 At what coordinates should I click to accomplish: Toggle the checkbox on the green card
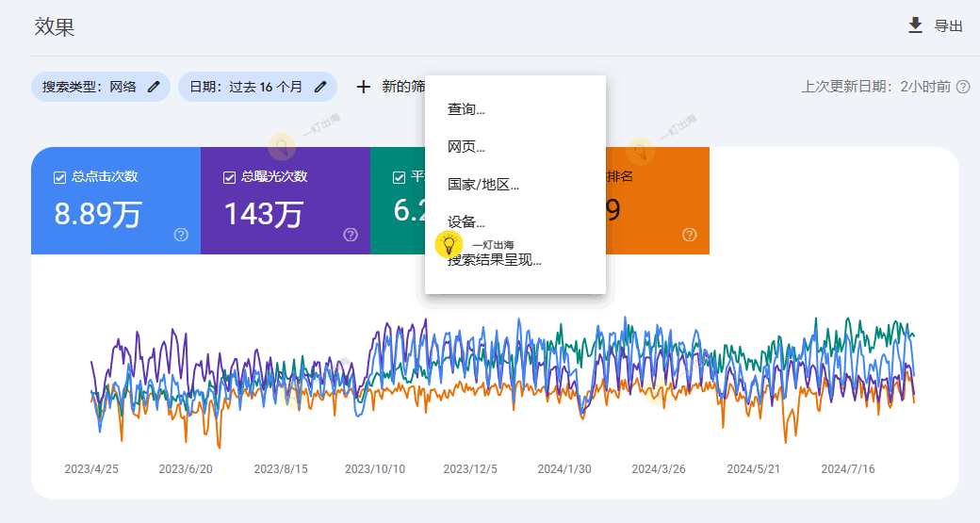click(399, 176)
